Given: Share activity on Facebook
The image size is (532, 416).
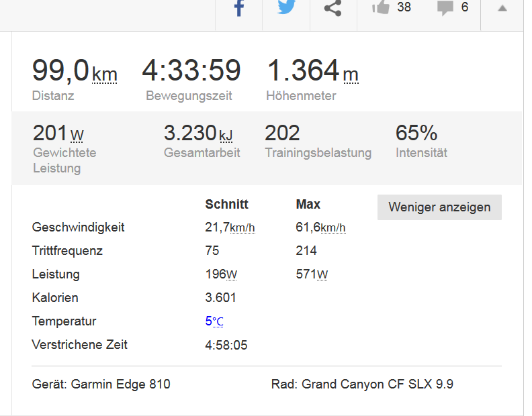Looking at the screenshot, I should (x=238, y=9).
